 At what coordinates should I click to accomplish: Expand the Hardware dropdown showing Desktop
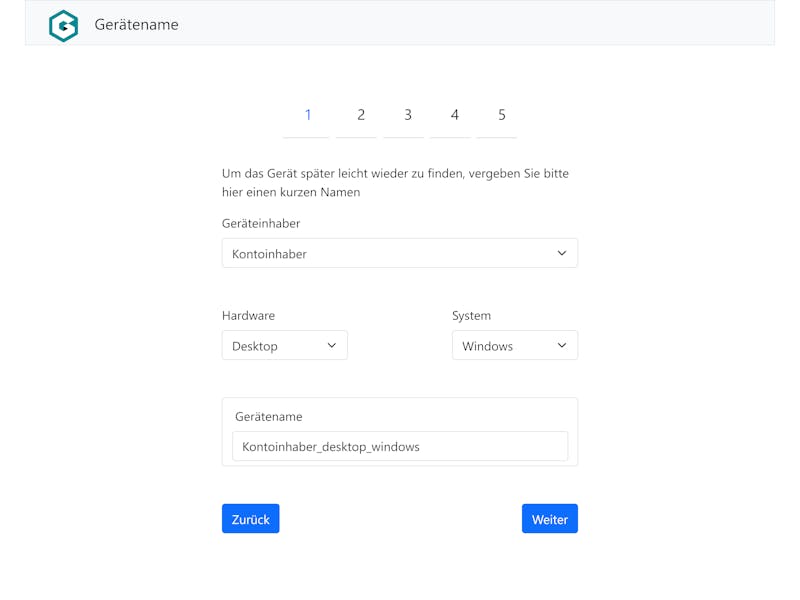285,345
